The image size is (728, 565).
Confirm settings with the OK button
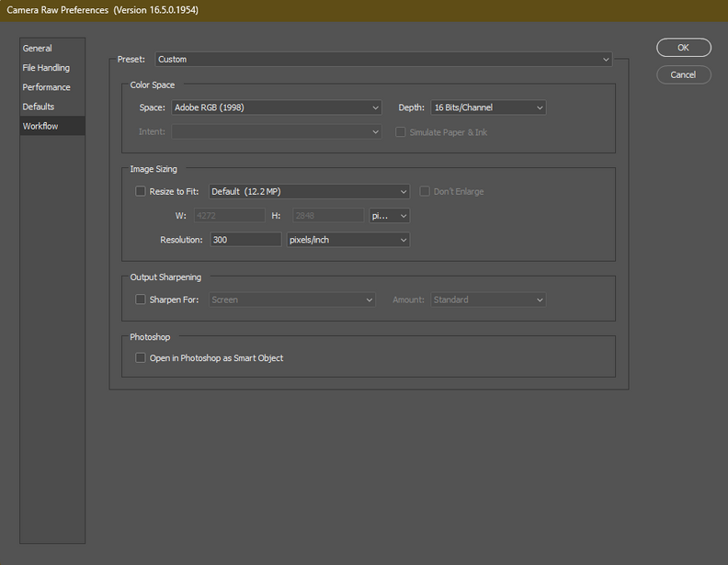684,48
